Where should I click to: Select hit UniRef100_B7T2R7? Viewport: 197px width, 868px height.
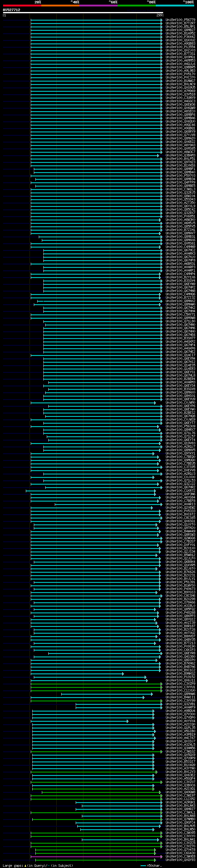180,23
